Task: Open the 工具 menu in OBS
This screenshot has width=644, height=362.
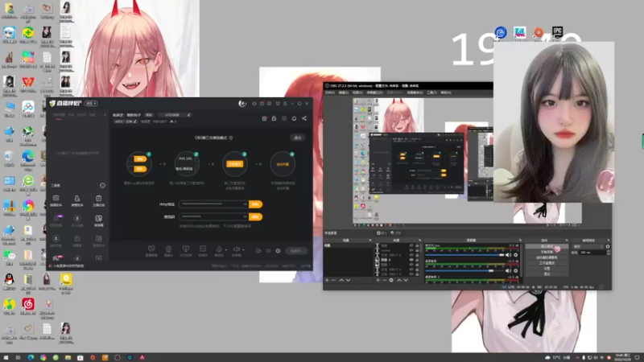Action: coord(432,93)
